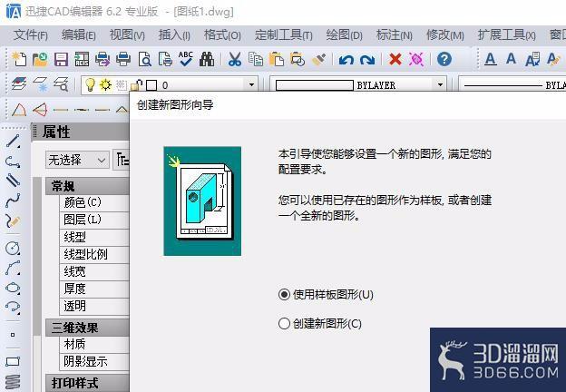The image size is (566, 392).
Task: Click the underlined A text style icon
Action: pyautogui.click(x=490, y=59)
